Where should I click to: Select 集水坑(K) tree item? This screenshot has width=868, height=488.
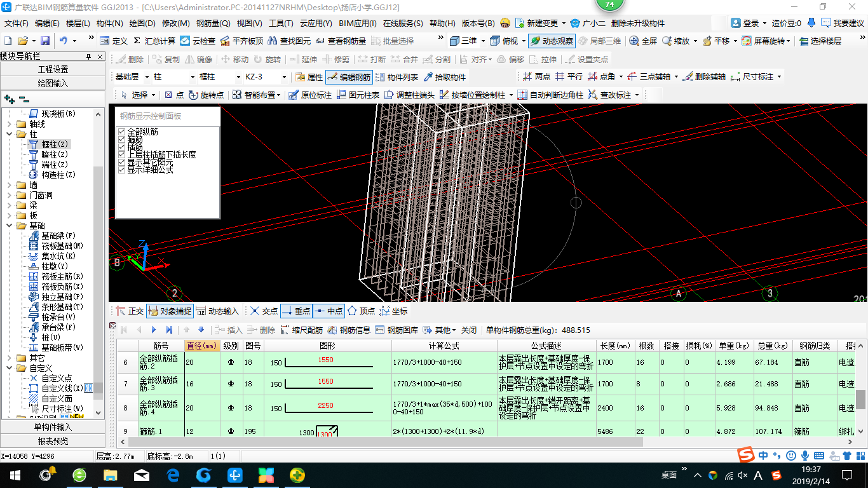click(x=54, y=256)
